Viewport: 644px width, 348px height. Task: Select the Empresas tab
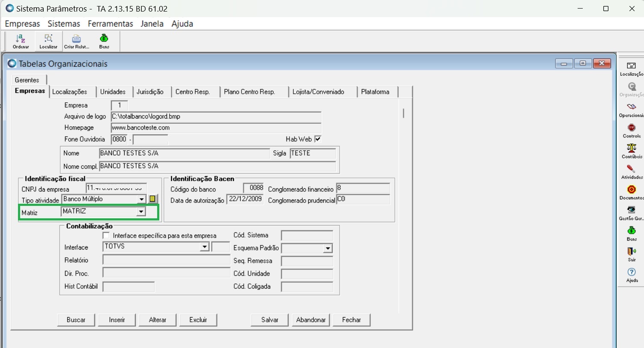[x=30, y=91]
